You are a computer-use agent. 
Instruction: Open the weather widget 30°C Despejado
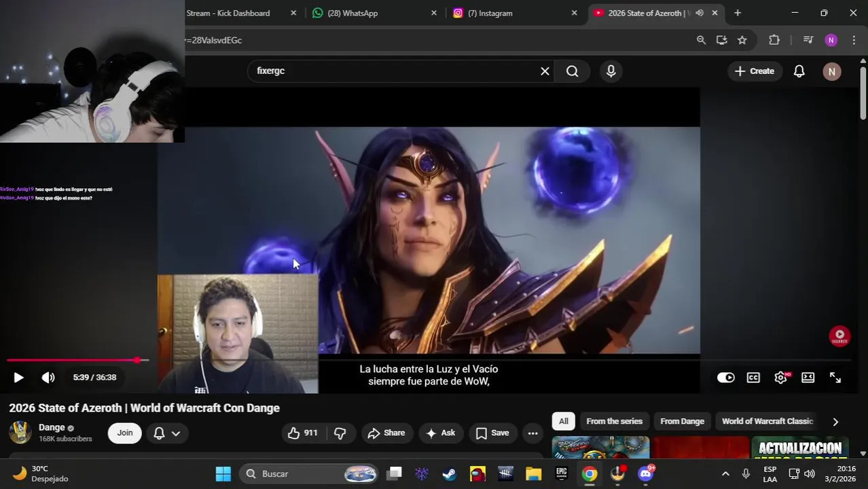click(41, 474)
